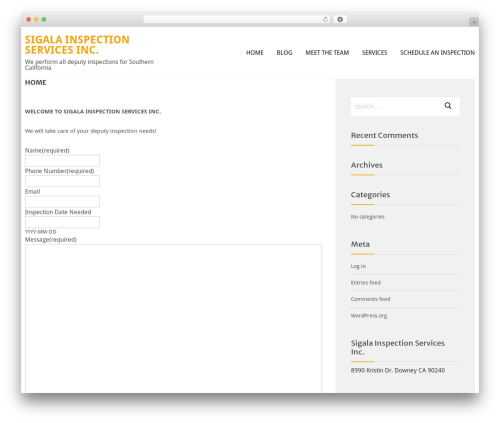Click the Archives widget heading

point(367,165)
